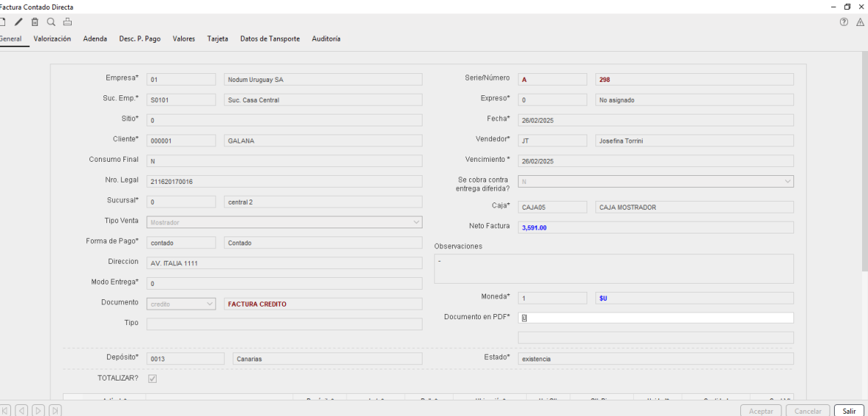Click the warning triangle icon
This screenshot has height=416, width=868.
(860, 22)
